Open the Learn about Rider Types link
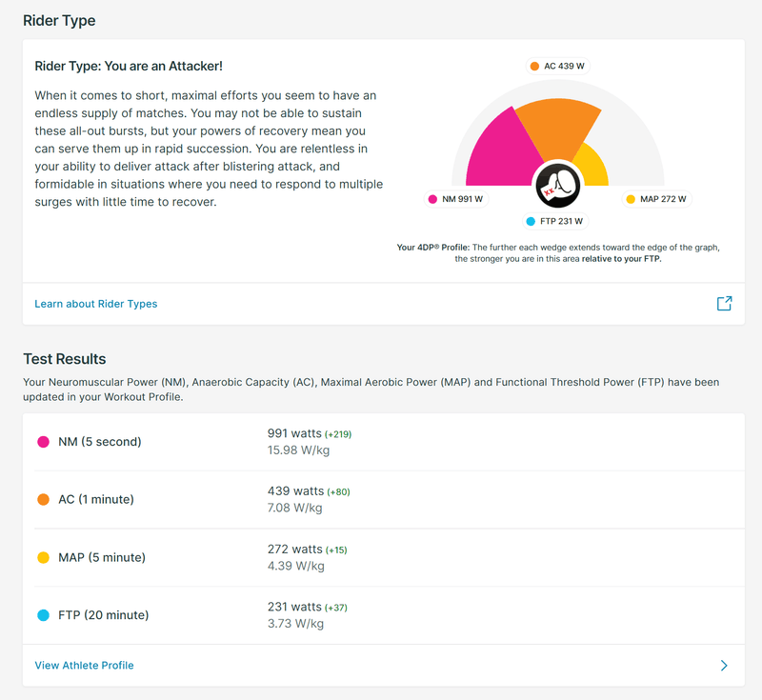 [x=96, y=304]
